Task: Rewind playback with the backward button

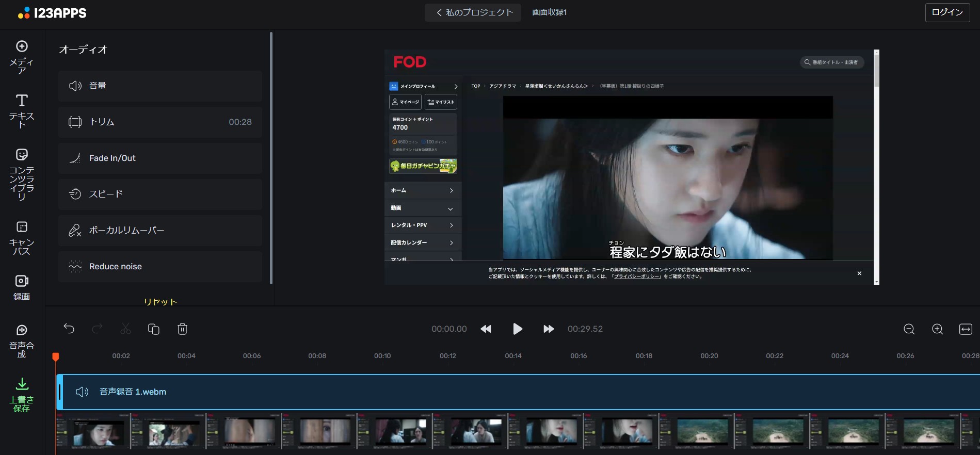Action: 486,329
